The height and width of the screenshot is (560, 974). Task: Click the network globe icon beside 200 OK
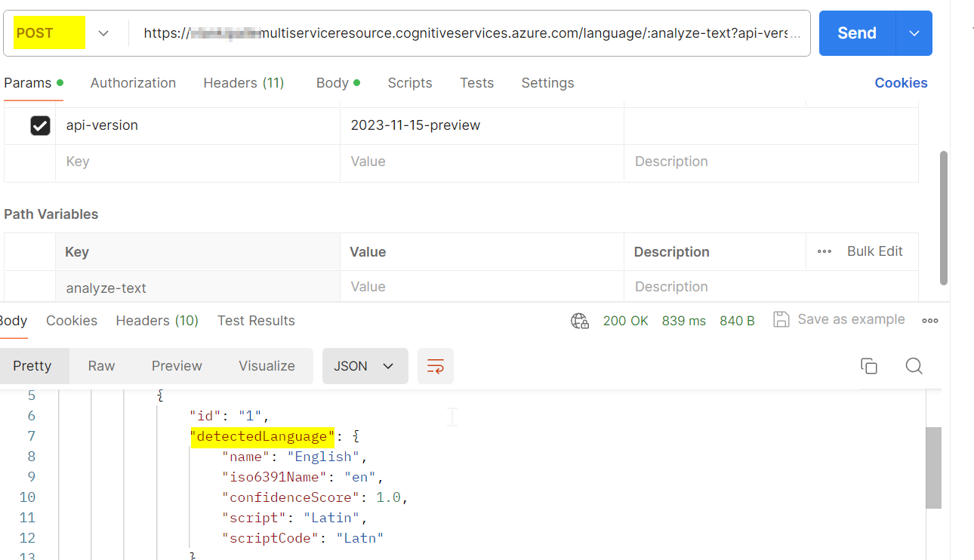(x=580, y=321)
